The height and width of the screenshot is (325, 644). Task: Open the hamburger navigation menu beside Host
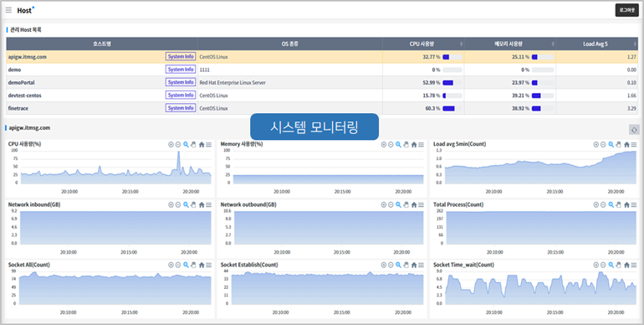click(8, 10)
